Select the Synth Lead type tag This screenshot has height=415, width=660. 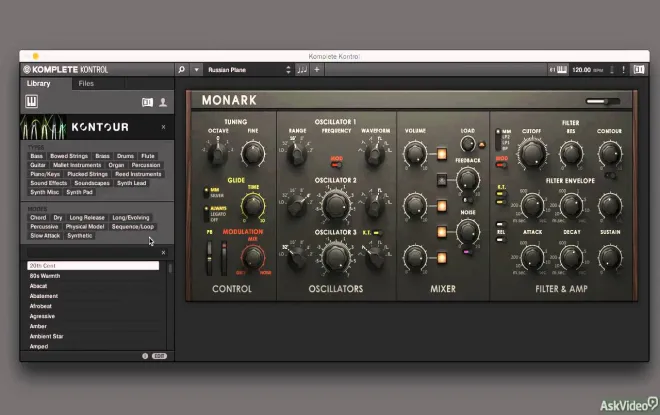(x=131, y=183)
